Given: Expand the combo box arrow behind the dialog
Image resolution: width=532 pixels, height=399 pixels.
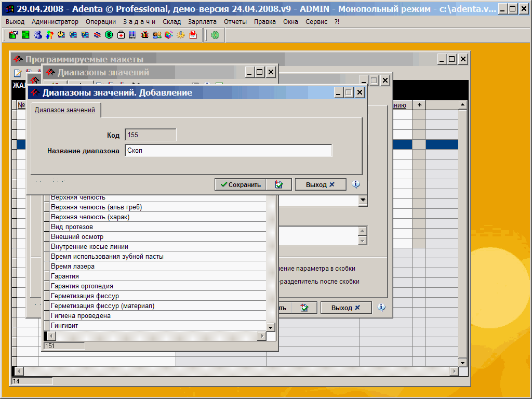Looking at the screenshot, I should (363, 201).
